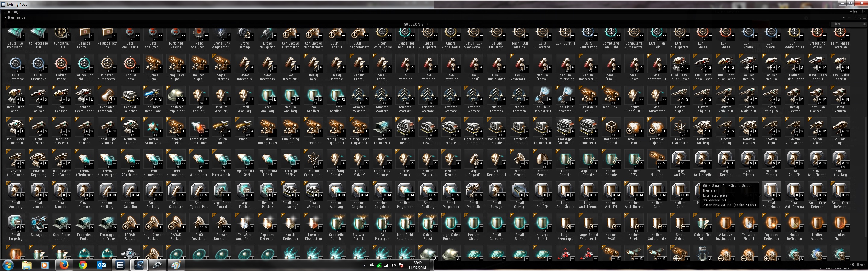Click the "489 Items" count
868x271 pixels.
[857, 265]
